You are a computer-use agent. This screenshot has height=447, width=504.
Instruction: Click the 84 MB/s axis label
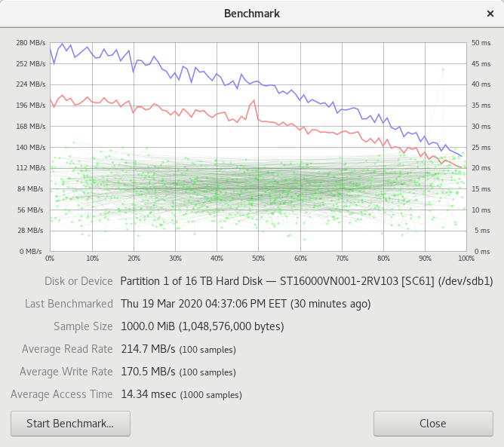tap(30, 188)
